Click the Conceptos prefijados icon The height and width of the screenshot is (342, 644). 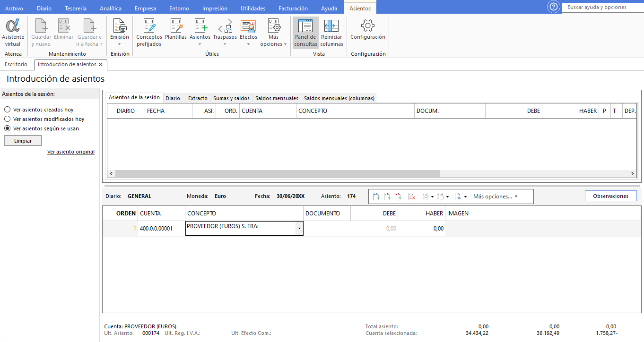coord(149,32)
